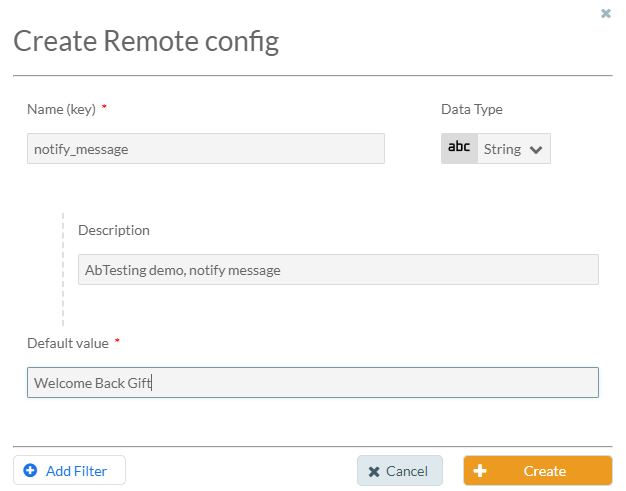This screenshot has height=491, width=626.
Task: Create the remote config
Action: [538, 471]
